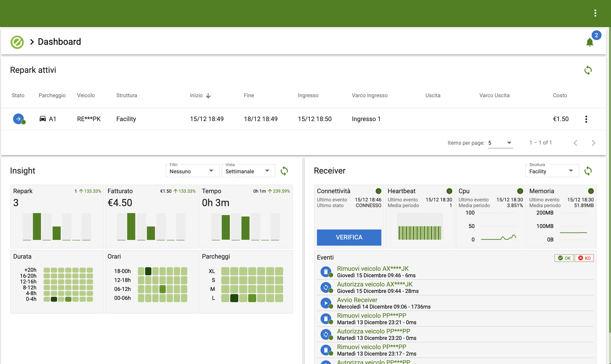Click the VERIFICA button
The height and width of the screenshot is (364, 611).
pos(349,237)
